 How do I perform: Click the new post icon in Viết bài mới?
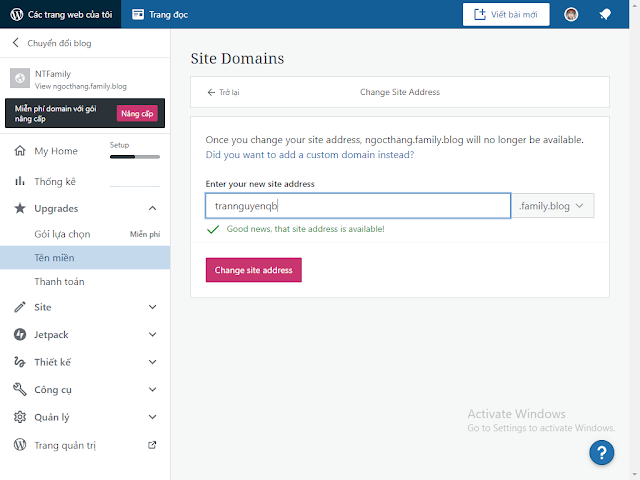pyautogui.click(x=480, y=14)
